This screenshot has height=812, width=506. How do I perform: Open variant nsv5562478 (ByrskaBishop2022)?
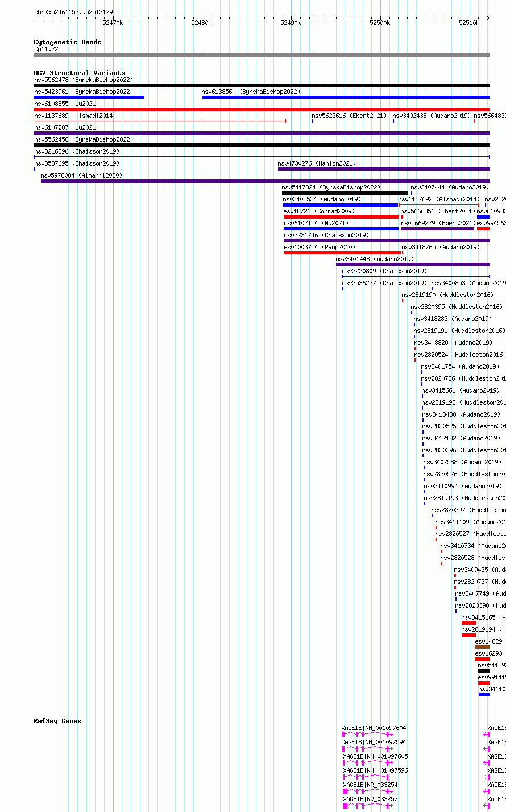[84, 80]
